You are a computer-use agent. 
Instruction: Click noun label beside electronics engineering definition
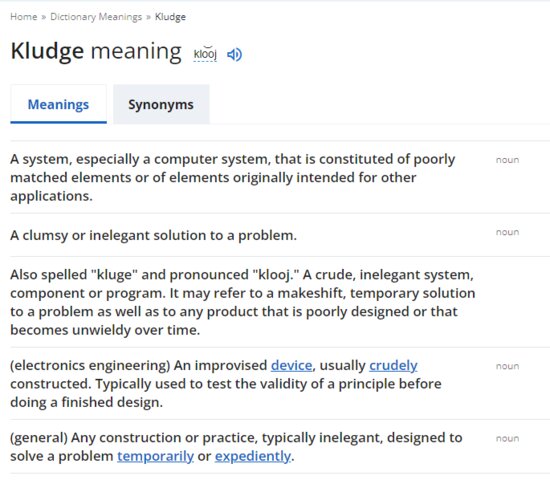[x=507, y=366]
